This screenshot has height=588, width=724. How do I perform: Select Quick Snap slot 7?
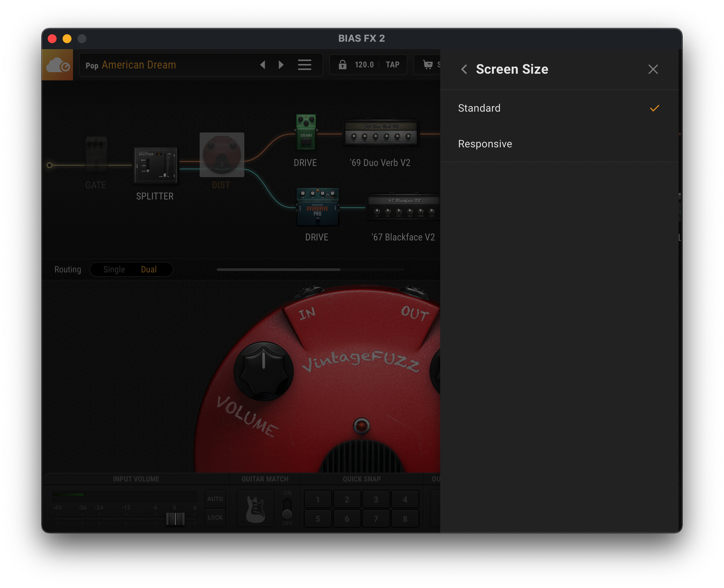pyautogui.click(x=376, y=519)
